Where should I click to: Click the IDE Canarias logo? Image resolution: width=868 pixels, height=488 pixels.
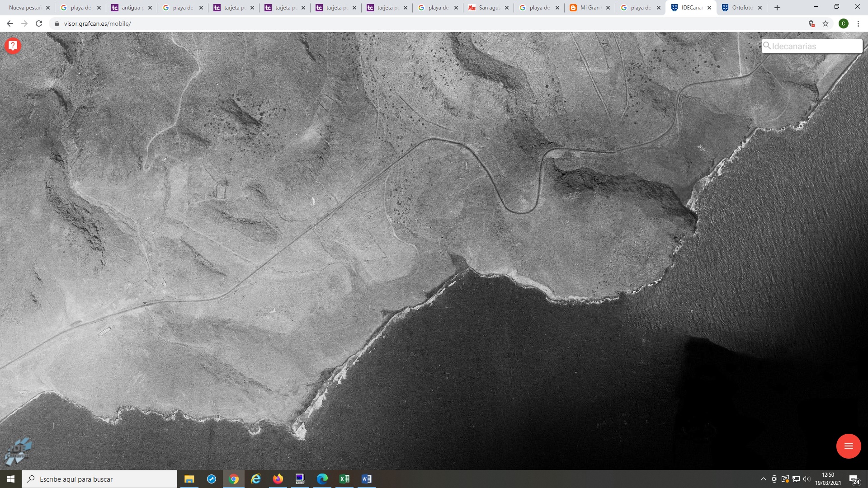[x=18, y=451]
